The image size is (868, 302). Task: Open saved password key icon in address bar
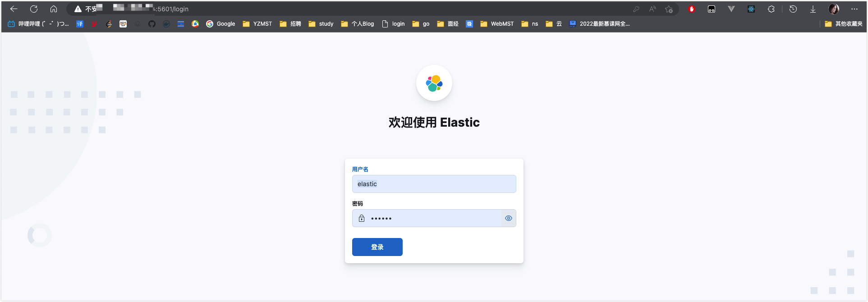pos(636,9)
